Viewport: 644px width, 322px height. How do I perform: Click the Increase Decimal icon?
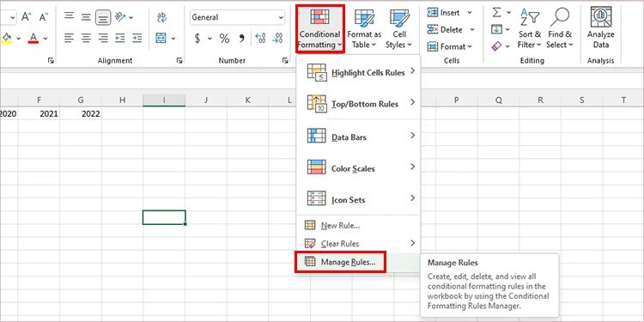tap(260, 39)
